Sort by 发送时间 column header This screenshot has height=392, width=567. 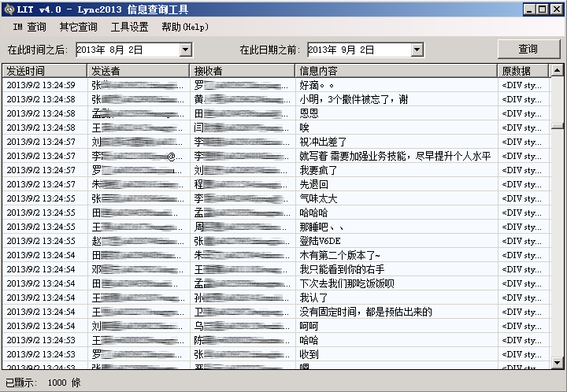44,71
